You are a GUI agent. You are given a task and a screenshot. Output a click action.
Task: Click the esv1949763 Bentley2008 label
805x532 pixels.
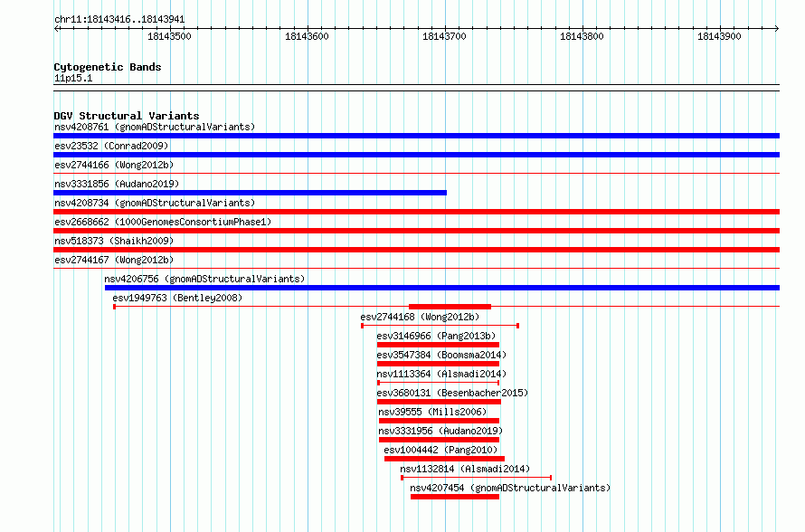pos(177,298)
